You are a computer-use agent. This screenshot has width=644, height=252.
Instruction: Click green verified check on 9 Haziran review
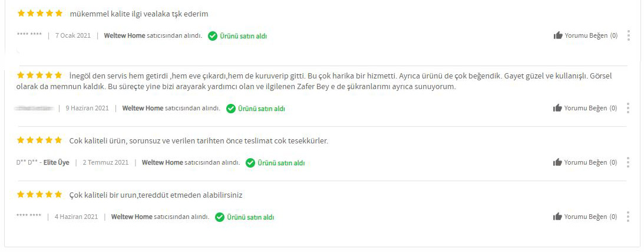point(231,109)
